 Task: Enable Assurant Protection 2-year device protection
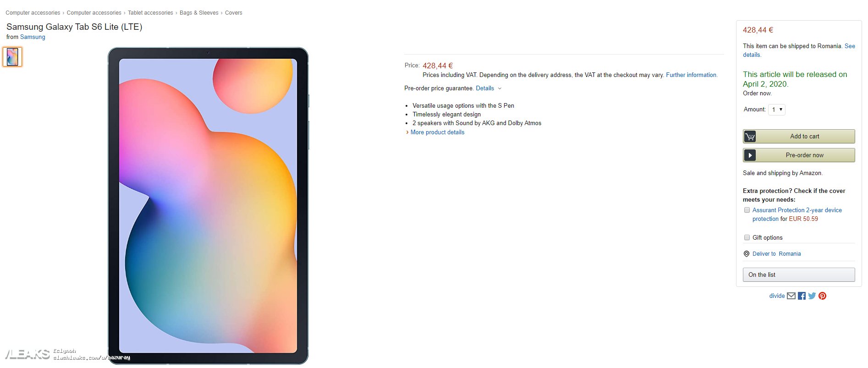(x=747, y=210)
